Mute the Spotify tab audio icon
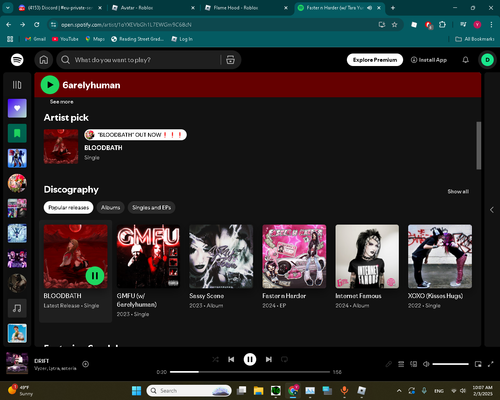 click(x=369, y=8)
